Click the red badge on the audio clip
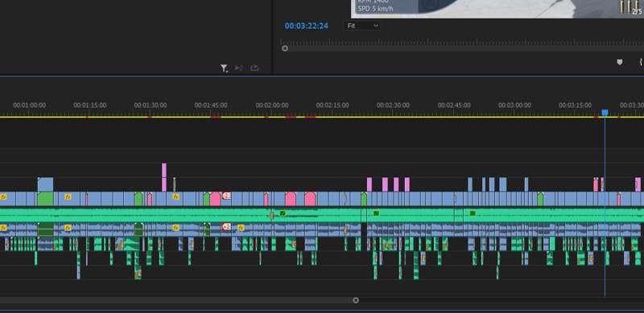 click(226, 227)
